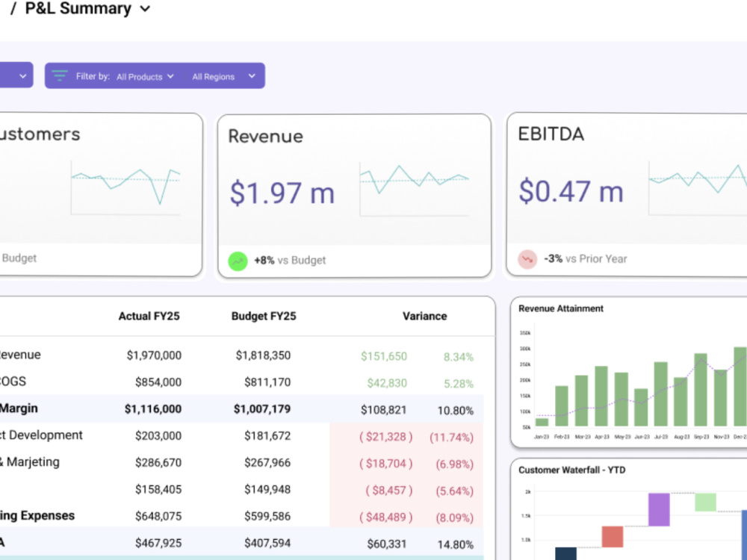Open the EBITDA sparkline chart
Screen dimensions: 747x560
click(x=698, y=189)
